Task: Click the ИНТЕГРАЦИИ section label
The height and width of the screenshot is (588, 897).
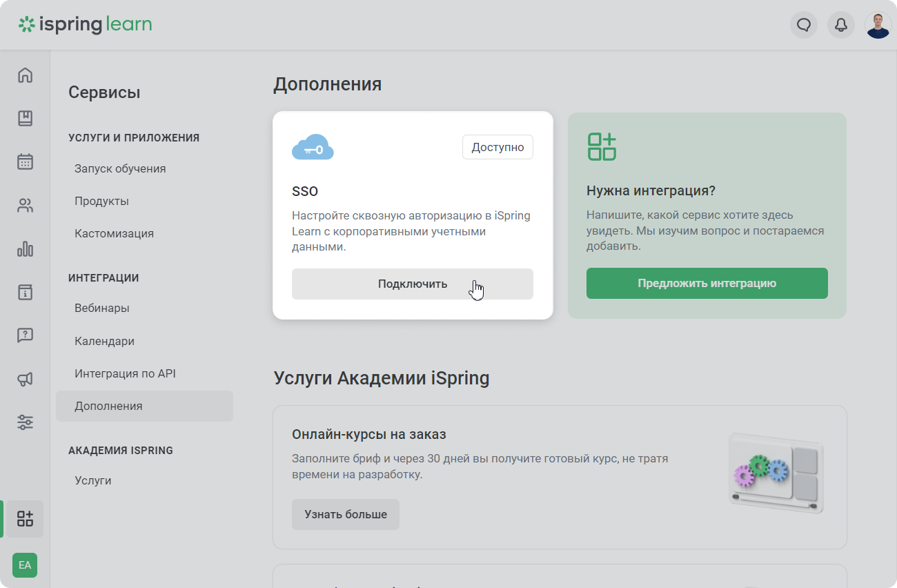Action: pos(103,277)
